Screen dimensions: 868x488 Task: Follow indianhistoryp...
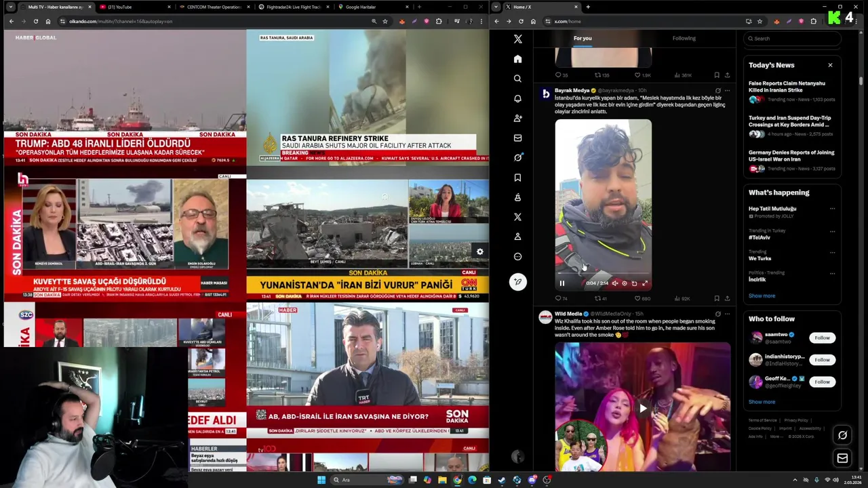[x=822, y=360]
